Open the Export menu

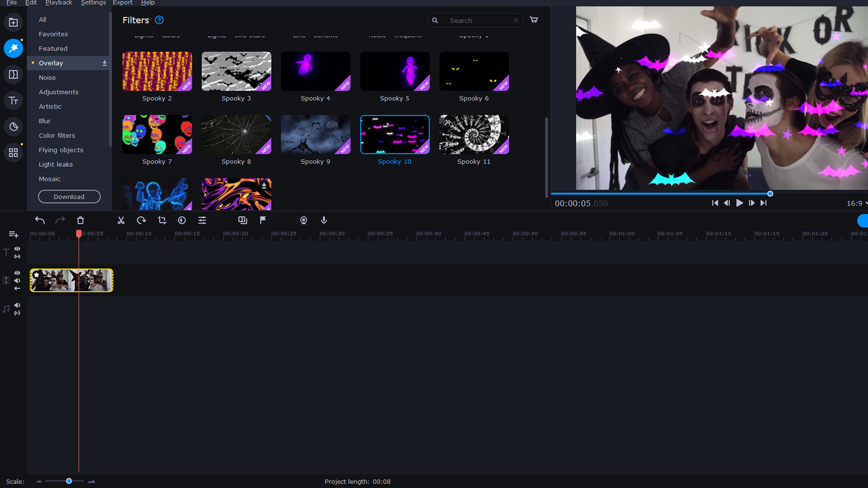pyautogui.click(x=122, y=3)
